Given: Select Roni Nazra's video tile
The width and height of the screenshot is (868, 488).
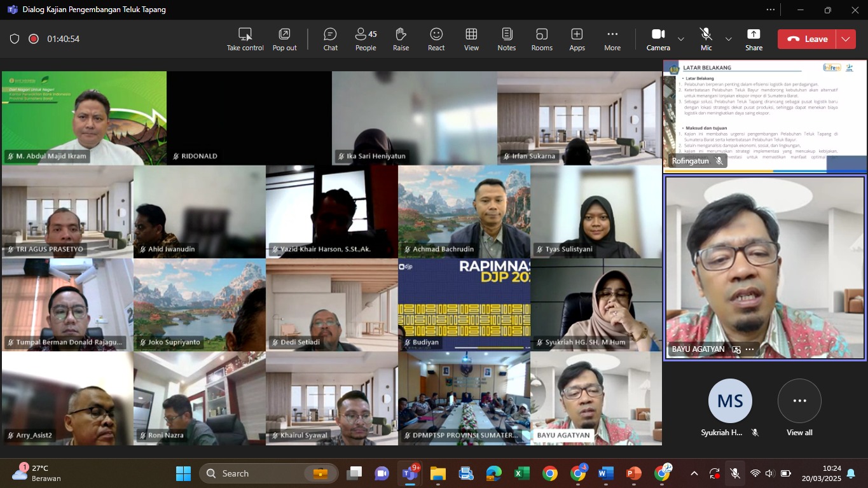Looking at the screenshot, I should coord(200,398).
